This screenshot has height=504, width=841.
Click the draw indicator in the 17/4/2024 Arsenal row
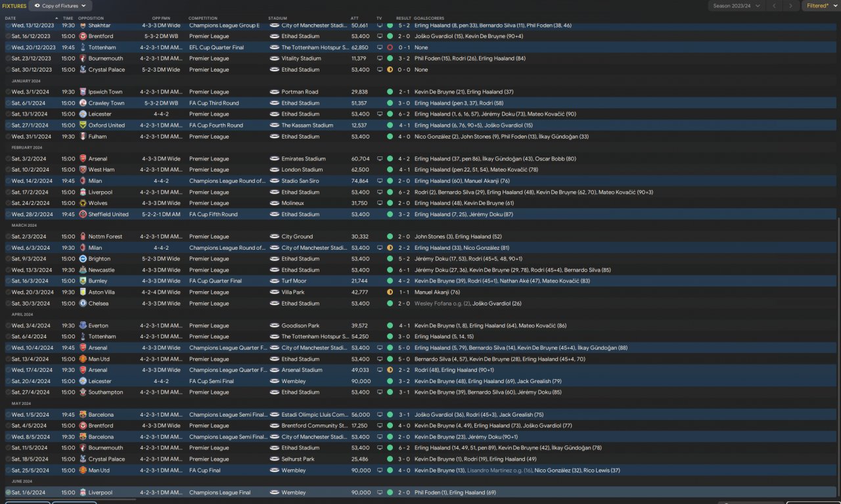point(390,371)
